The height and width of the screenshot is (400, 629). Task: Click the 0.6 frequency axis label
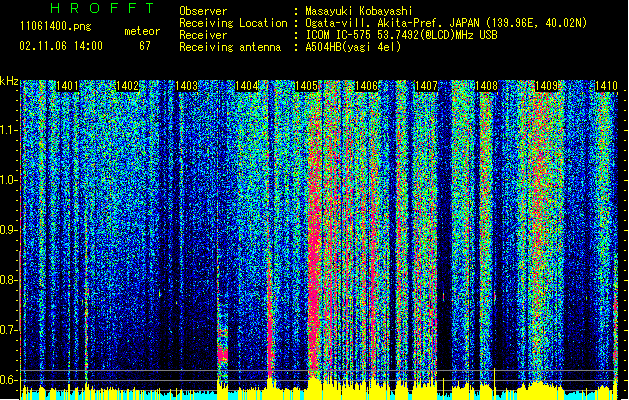9,380
